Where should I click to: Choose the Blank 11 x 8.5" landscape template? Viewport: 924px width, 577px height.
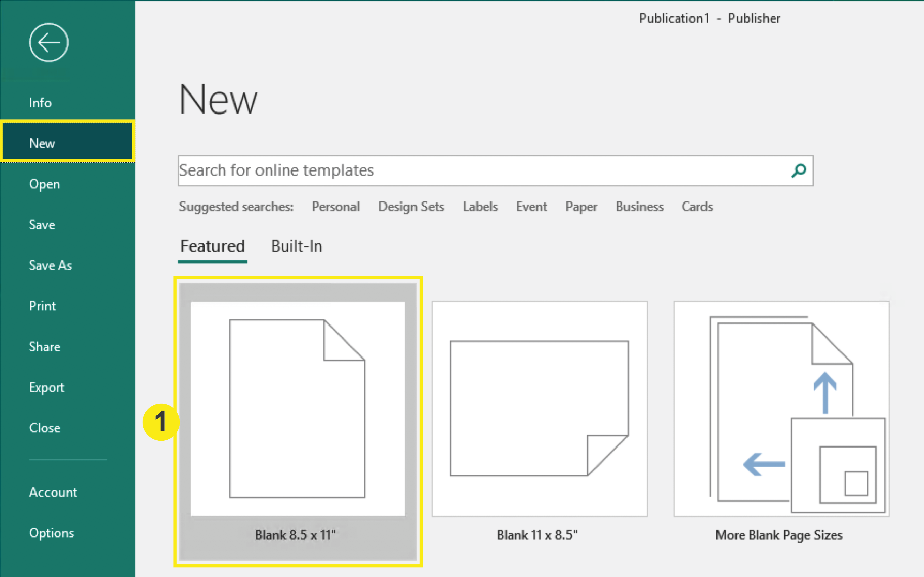[x=539, y=409]
